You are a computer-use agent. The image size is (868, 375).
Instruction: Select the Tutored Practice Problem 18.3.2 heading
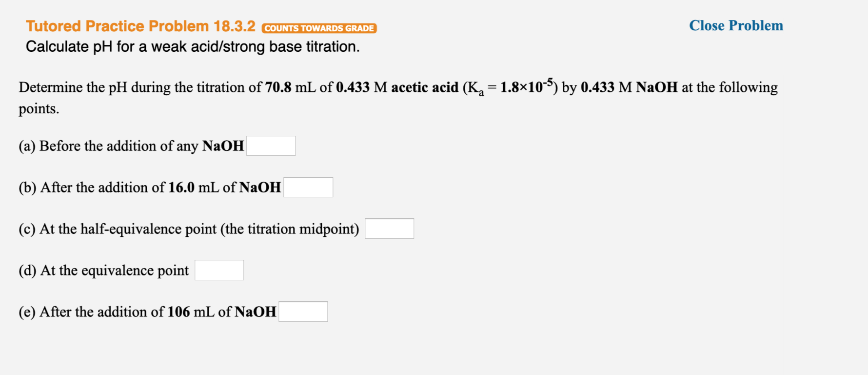pyautogui.click(x=140, y=26)
